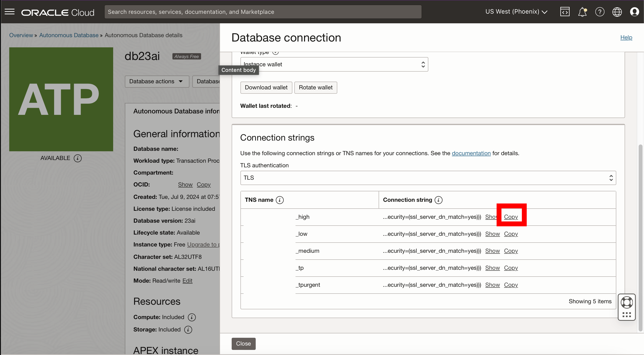Click the Upgrade link for Instance type
The image size is (644, 355).
203,245
